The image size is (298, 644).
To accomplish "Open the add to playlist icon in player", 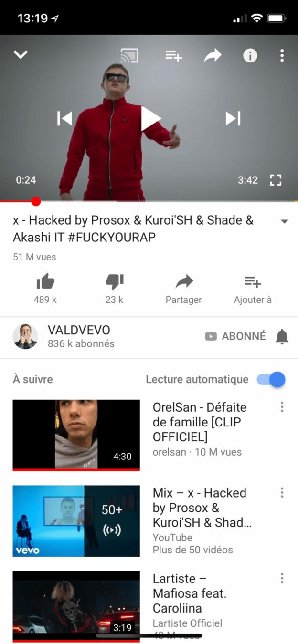I will 174,56.
